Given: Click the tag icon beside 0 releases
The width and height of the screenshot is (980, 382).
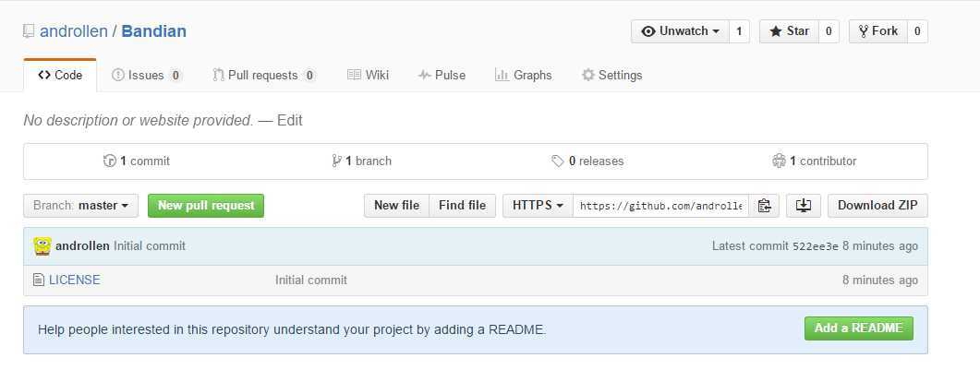Looking at the screenshot, I should (558, 161).
